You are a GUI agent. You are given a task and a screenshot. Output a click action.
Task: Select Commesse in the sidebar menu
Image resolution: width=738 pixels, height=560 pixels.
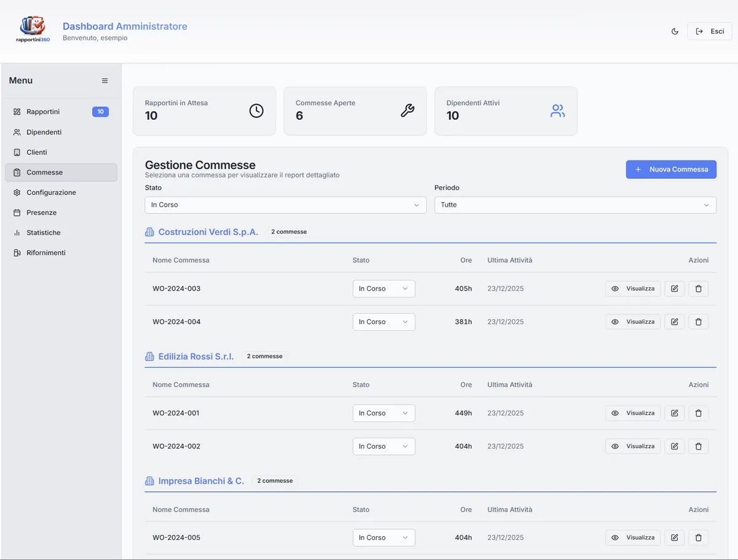pos(61,173)
